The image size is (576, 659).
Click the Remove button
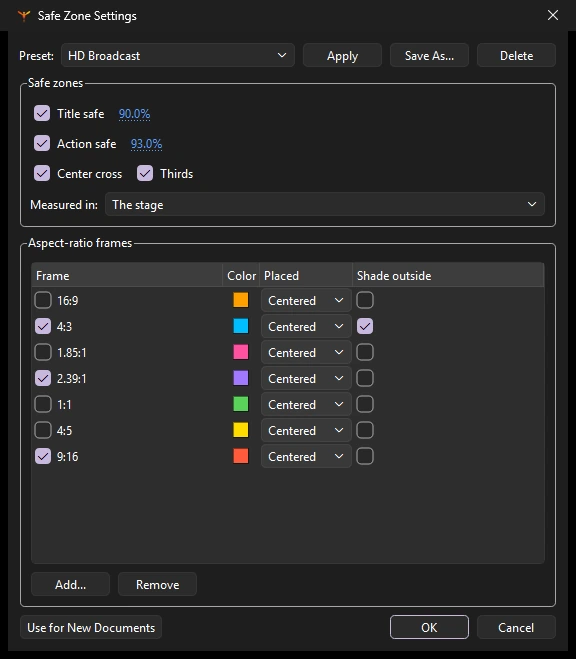coord(158,584)
